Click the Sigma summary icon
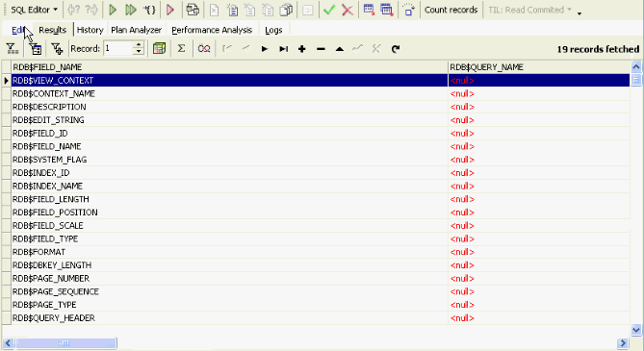This screenshot has width=644, height=351. pos(181,49)
